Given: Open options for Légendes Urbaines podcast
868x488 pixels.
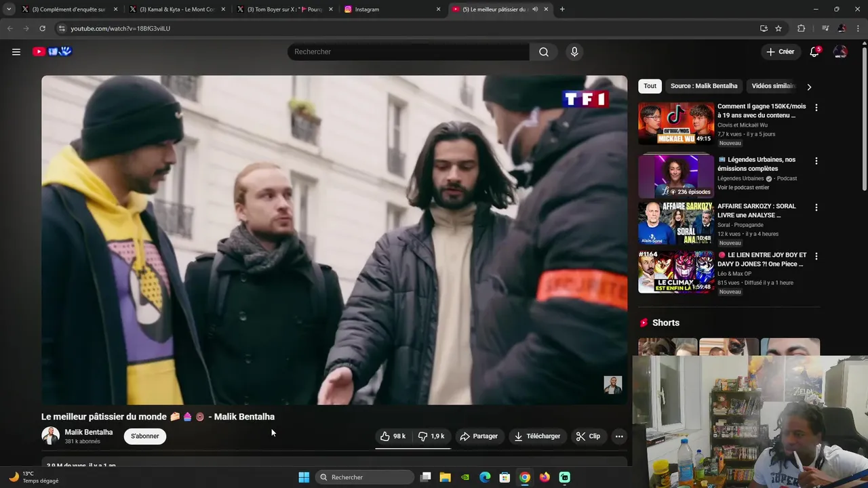Looking at the screenshot, I should click(x=816, y=161).
